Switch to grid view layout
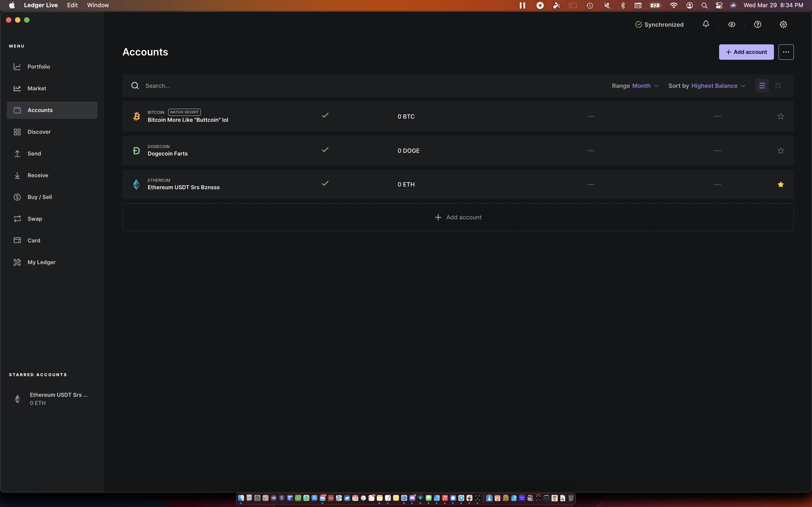This screenshot has width=812, height=507. click(778, 86)
